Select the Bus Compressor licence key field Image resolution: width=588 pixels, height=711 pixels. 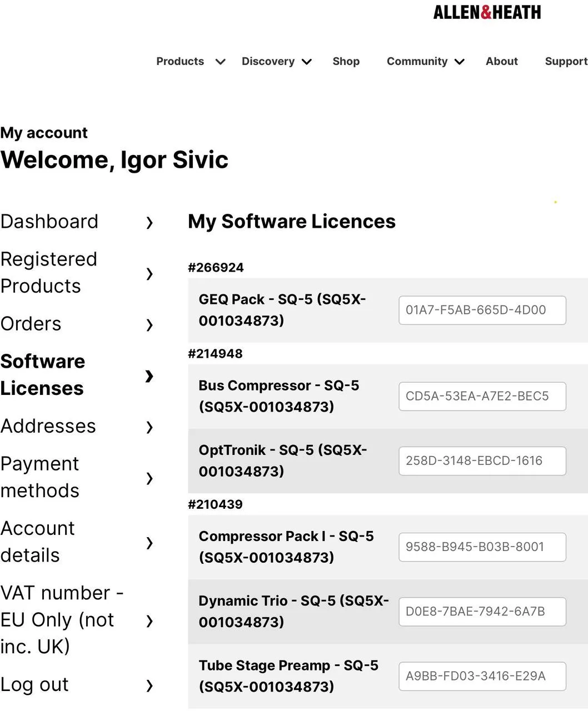click(x=482, y=396)
